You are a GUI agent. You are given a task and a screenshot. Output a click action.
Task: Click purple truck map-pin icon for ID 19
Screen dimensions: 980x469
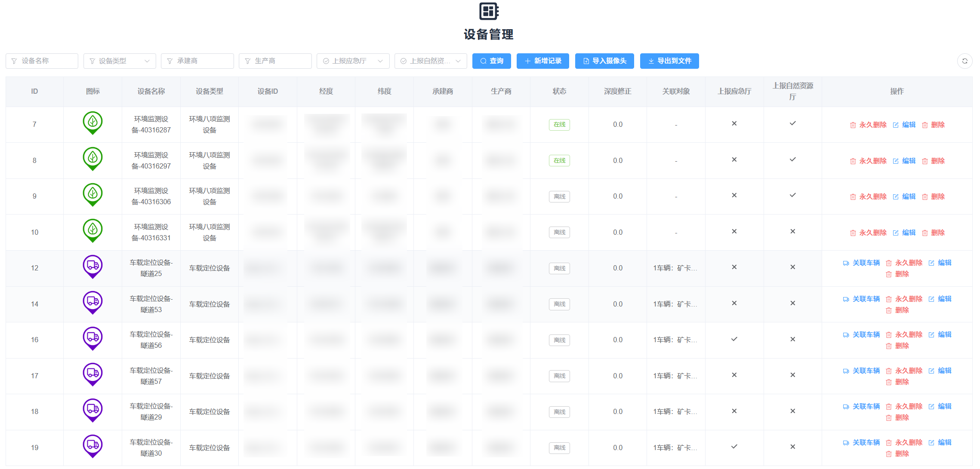coord(92,446)
